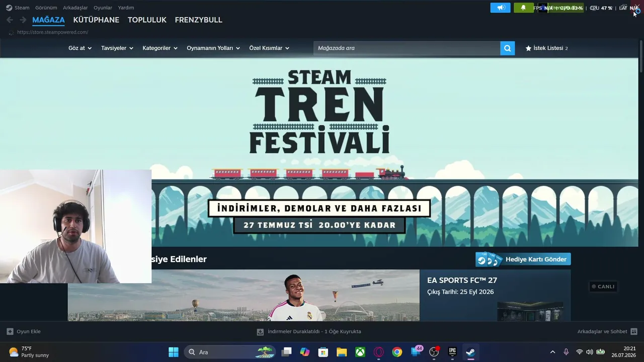The height and width of the screenshot is (362, 644).
Task: Open the Görünüm menu
Action: (x=46, y=8)
